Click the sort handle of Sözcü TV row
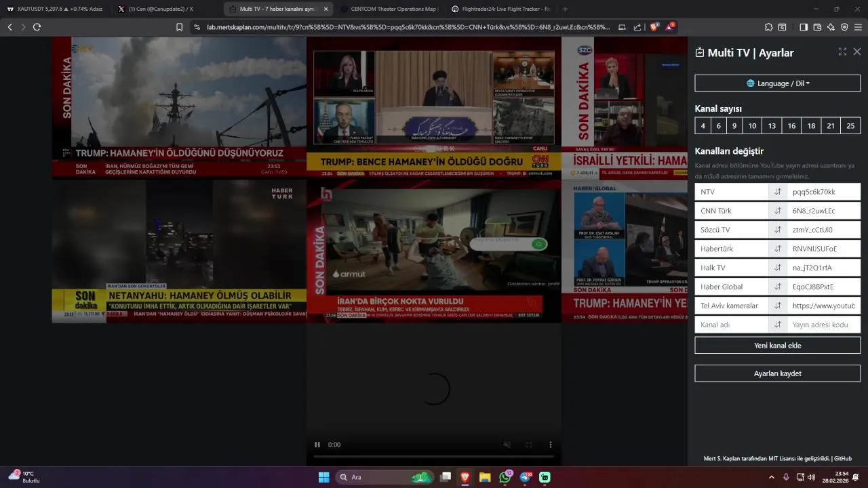 [x=778, y=230]
